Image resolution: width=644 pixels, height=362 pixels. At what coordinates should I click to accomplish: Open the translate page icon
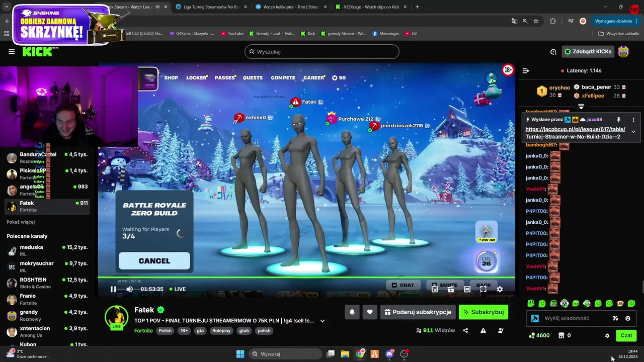(x=514, y=21)
